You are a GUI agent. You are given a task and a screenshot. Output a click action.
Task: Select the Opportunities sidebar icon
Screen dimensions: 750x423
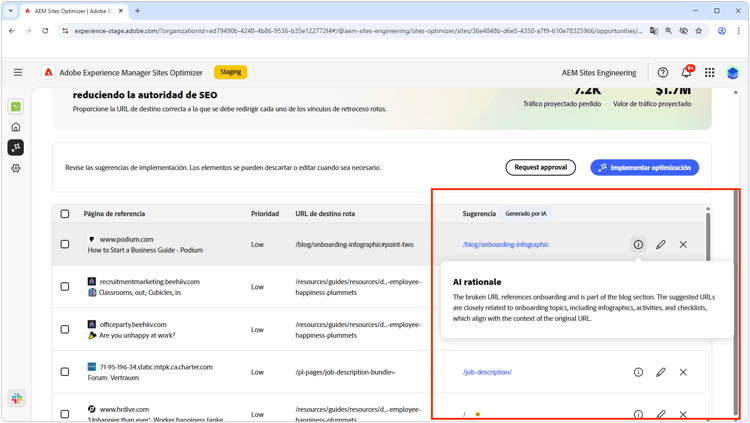(x=16, y=147)
